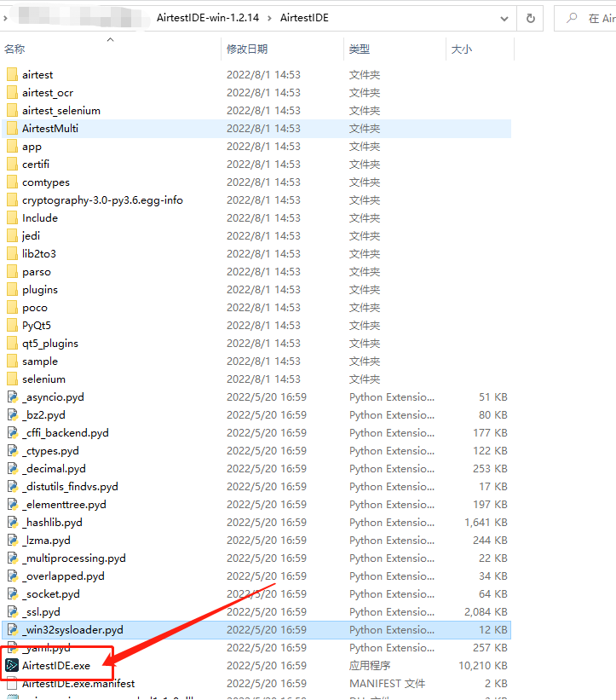The width and height of the screenshot is (616, 700).
Task: Select the app folder icon
Action: click(13, 146)
